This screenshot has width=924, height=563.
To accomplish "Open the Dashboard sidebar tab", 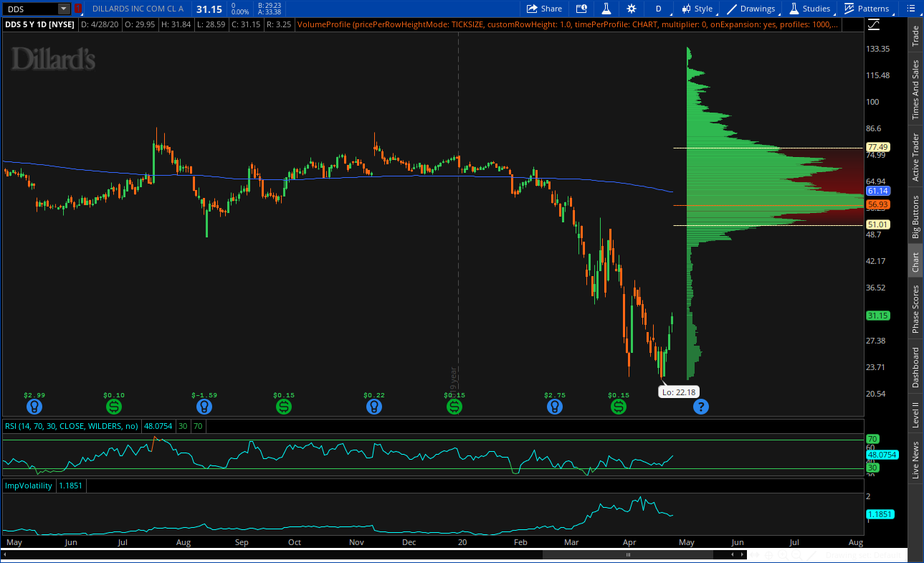I will click(915, 367).
